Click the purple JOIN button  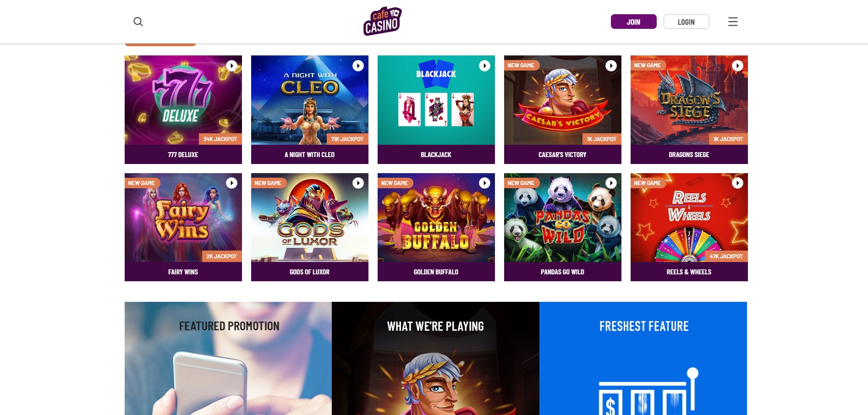(633, 22)
